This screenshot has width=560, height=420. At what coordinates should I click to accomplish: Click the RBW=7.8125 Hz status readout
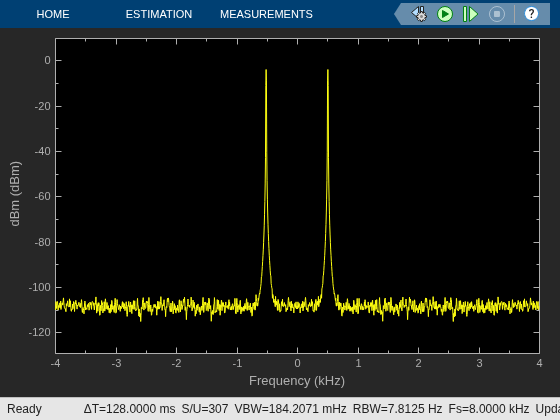[398, 409]
